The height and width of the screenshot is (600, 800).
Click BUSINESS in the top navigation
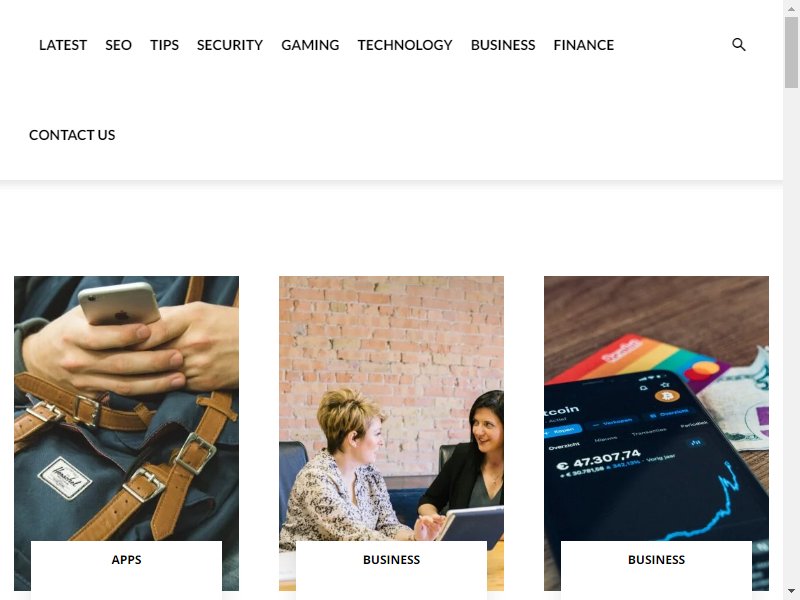[503, 45]
